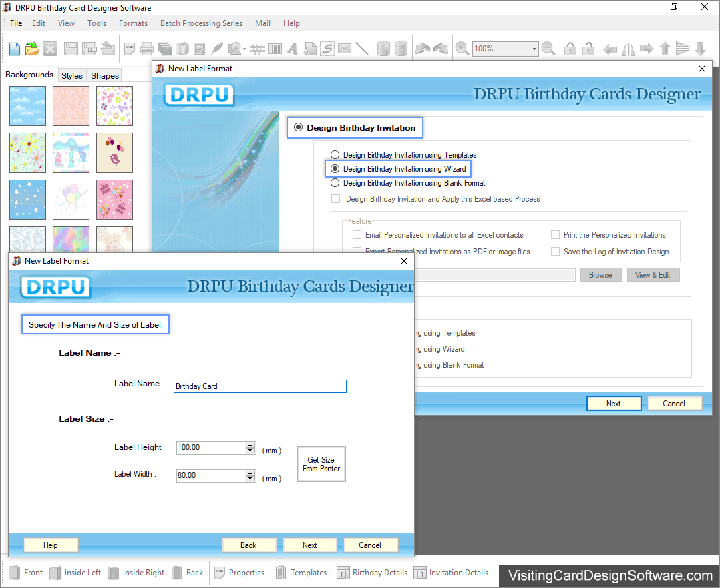This screenshot has width=720, height=588.
Task: Increase Label Height with up spinner
Action: (250, 445)
